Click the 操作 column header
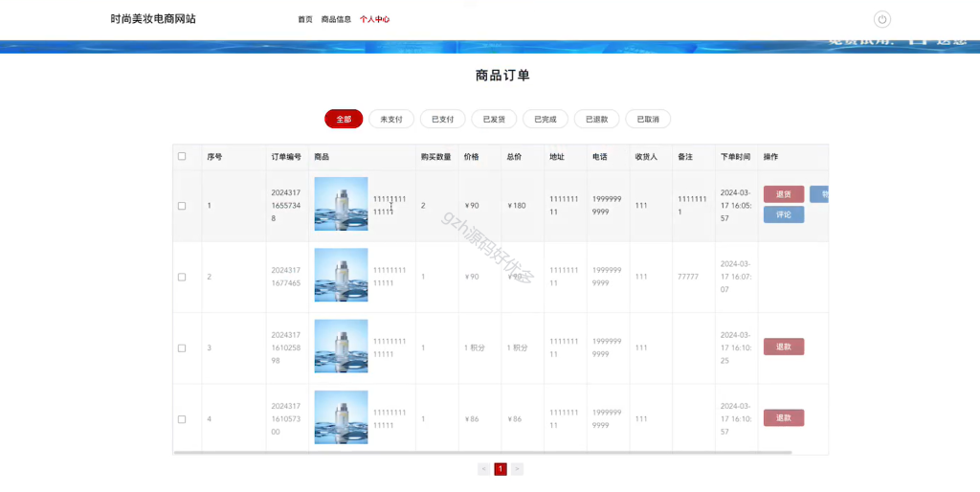This screenshot has height=492, width=980. (x=770, y=157)
